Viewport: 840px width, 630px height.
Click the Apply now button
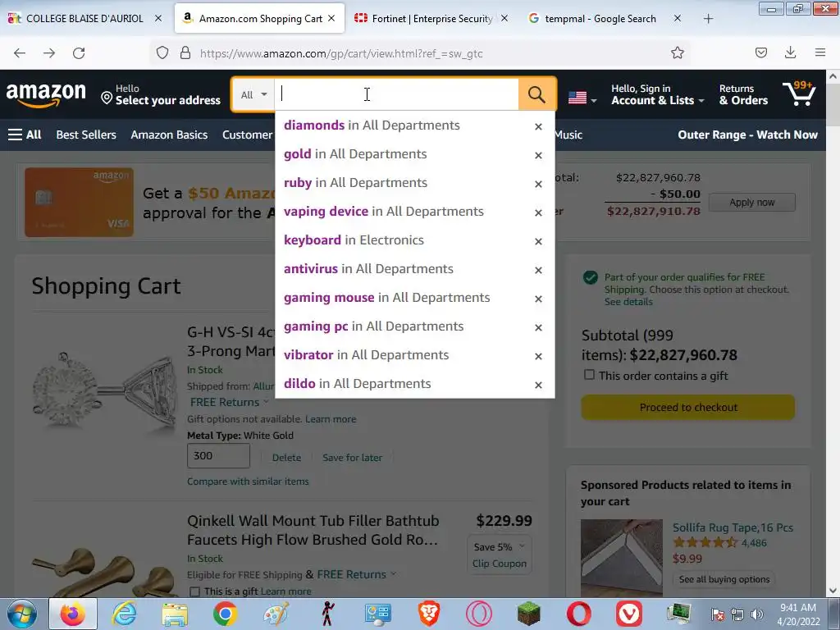click(x=751, y=203)
